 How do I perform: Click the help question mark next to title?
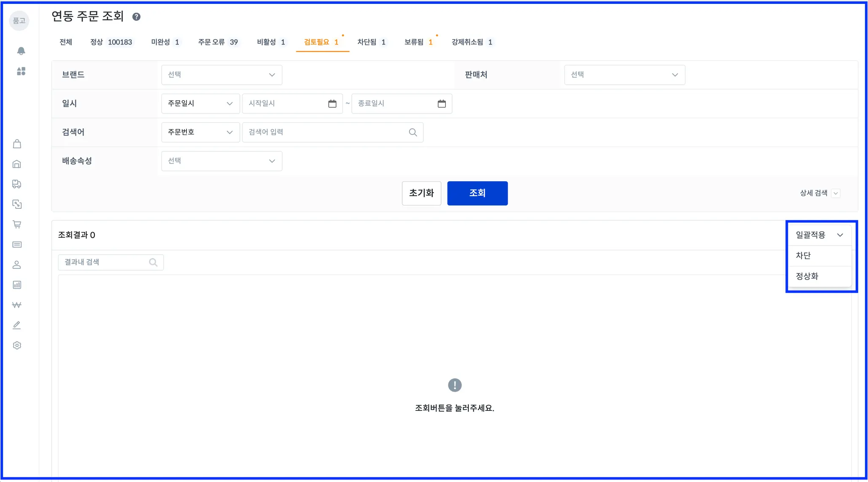click(136, 17)
